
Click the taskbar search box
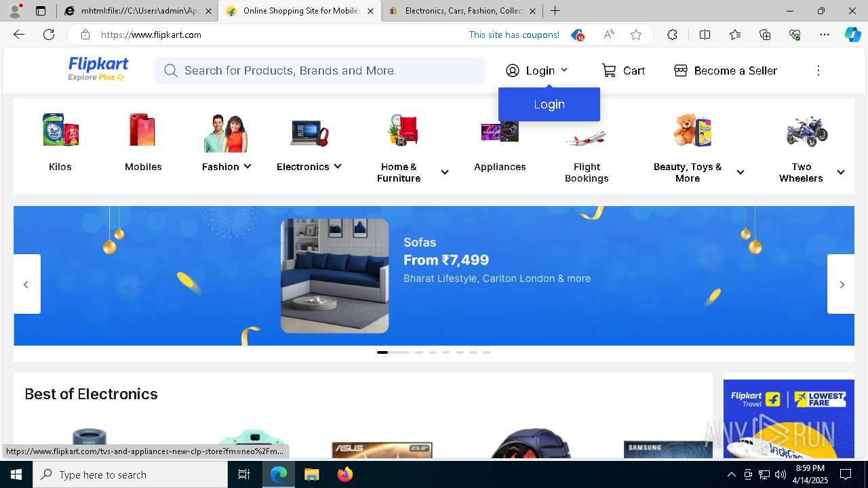pos(130,474)
